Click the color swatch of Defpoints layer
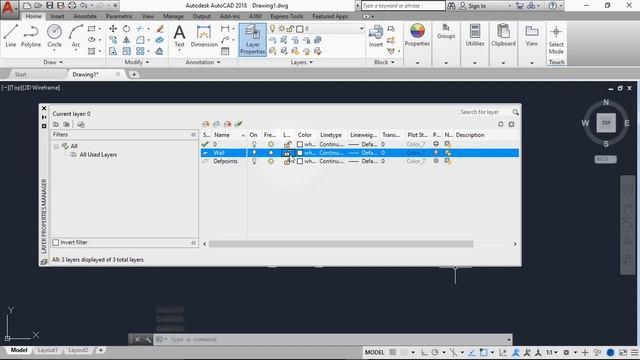This screenshot has height=360, width=640. (300, 161)
